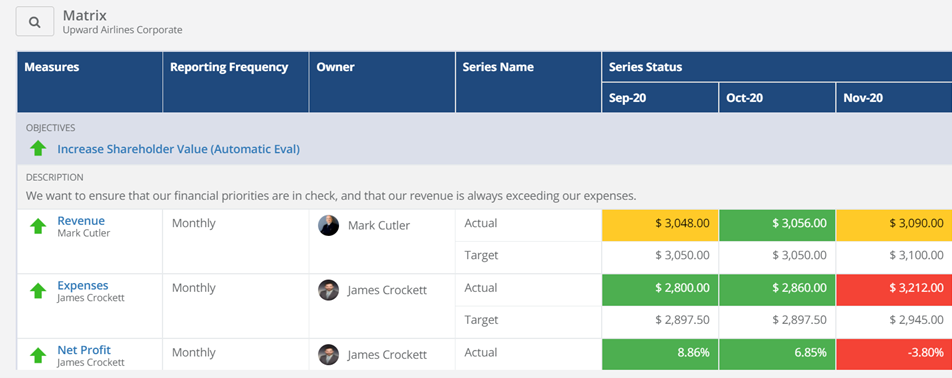952x378 pixels.
Task: Click the Series Name column header
Action: (x=529, y=82)
